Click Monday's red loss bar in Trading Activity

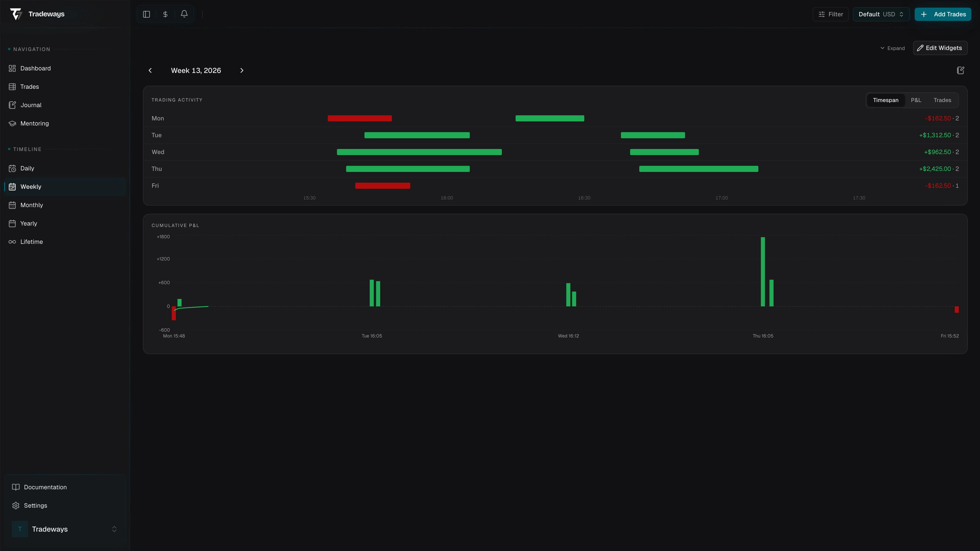(360, 118)
